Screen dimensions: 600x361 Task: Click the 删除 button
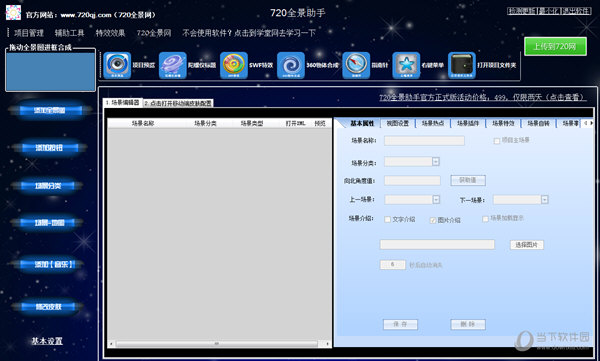point(468,324)
